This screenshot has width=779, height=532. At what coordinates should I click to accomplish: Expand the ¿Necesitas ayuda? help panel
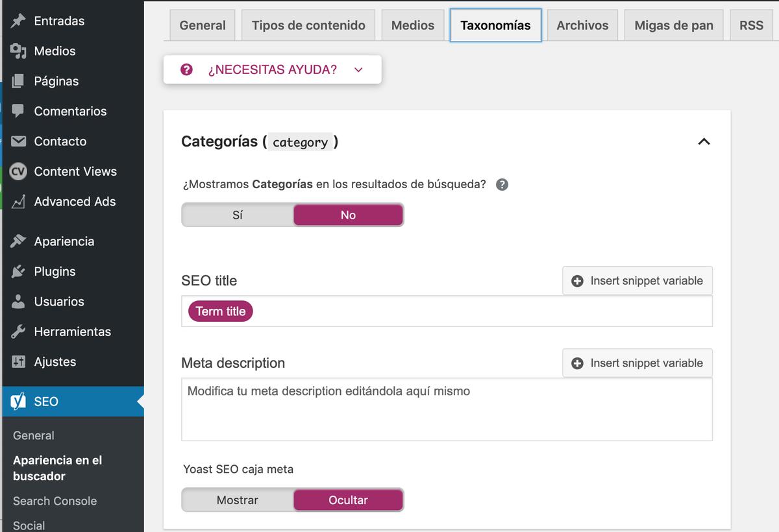pyautogui.click(x=272, y=69)
